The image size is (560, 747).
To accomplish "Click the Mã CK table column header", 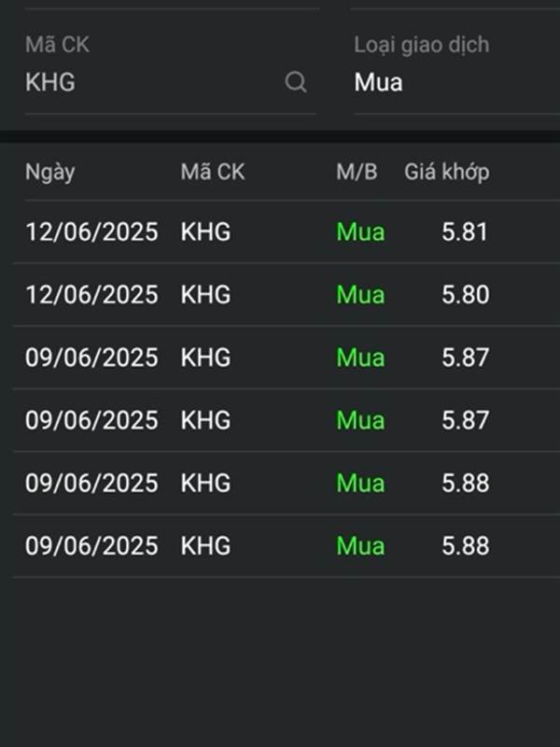I will tap(213, 172).
